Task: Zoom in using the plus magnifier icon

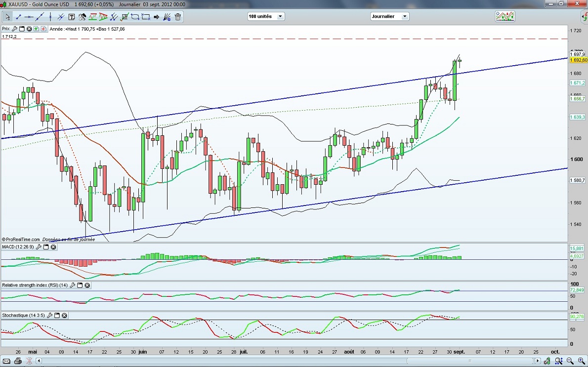Action: [x=582, y=361]
